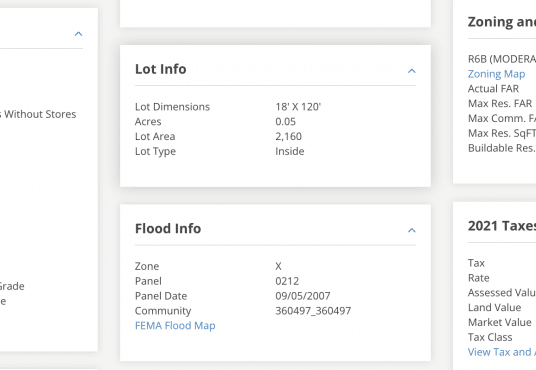
Task: Click the Flood Info heading
Action: (168, 228)
